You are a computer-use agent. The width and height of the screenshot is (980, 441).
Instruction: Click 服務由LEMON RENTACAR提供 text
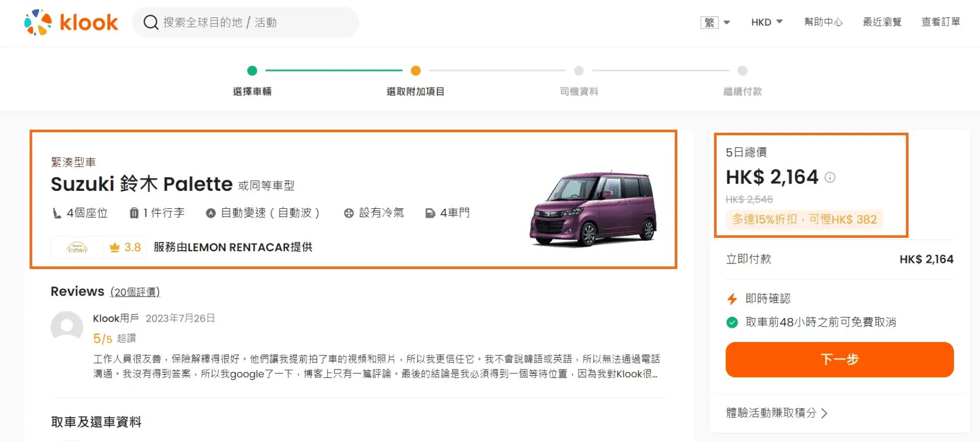pos(233,248)
